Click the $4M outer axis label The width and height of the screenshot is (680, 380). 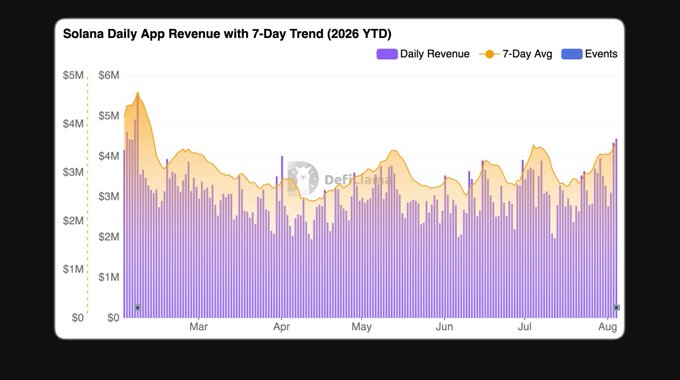[x=73, y=124]
